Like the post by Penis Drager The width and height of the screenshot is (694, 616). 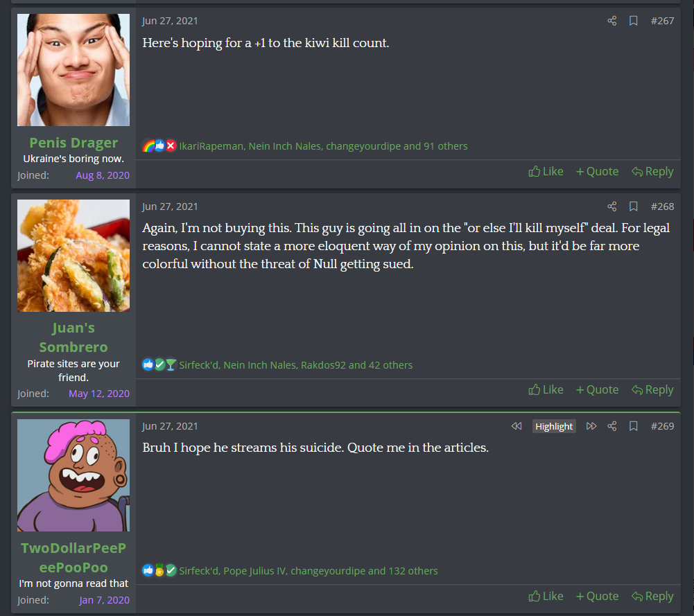[x=546, y=172]
